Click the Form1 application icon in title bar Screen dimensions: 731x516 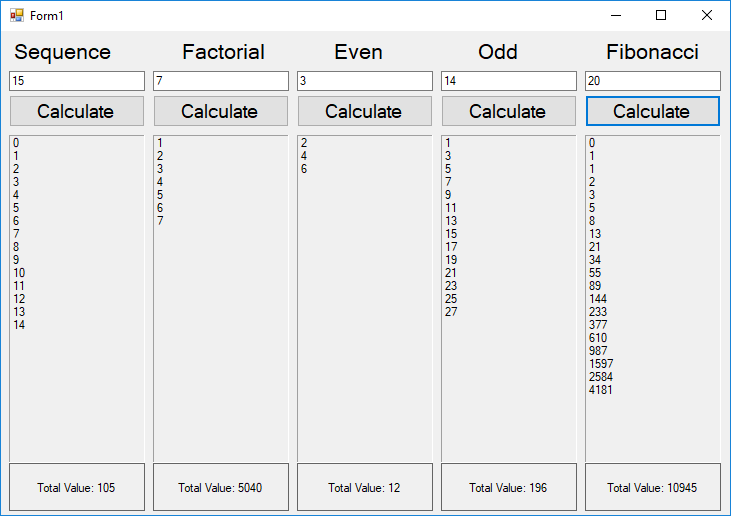click(x=17, y=15)
